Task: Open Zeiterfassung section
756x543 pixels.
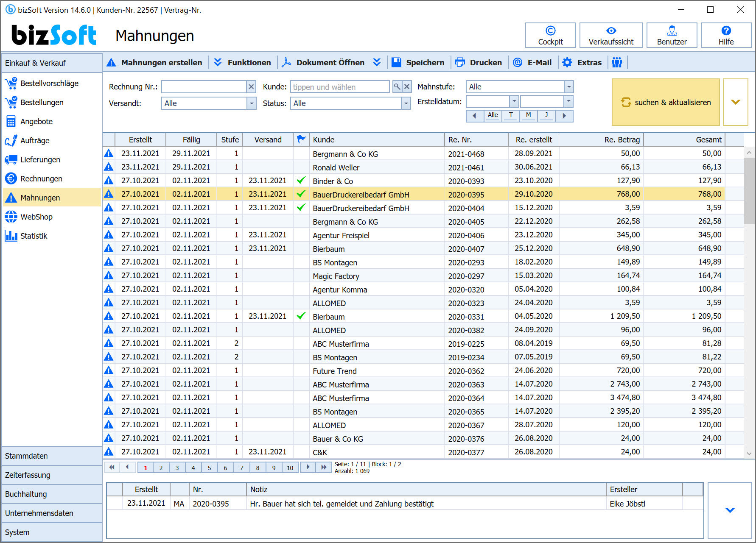Action: (52, 475)
